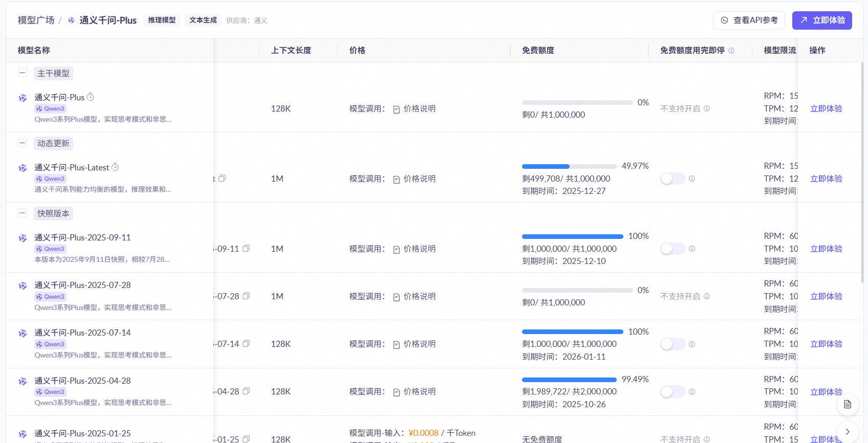Copy the 2025-07-14 model code
Screen dimensions: 868x443
(246, 343)
